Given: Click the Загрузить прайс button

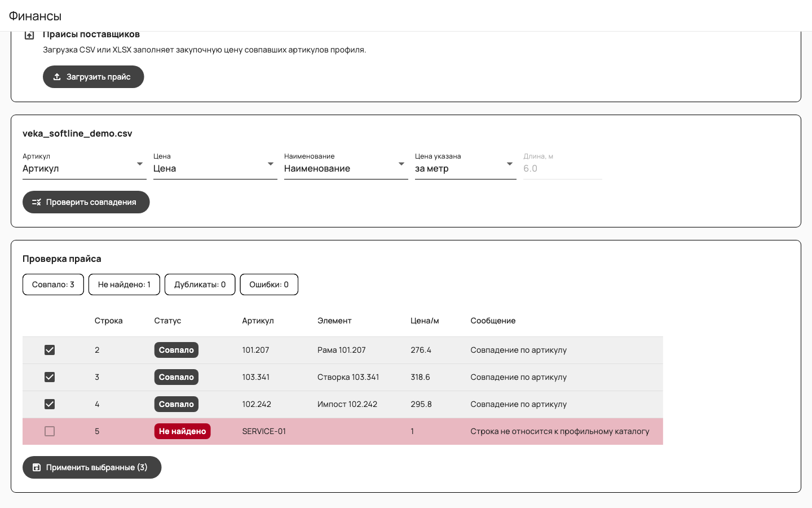Looking at the screenshot, I should (94, 77).
